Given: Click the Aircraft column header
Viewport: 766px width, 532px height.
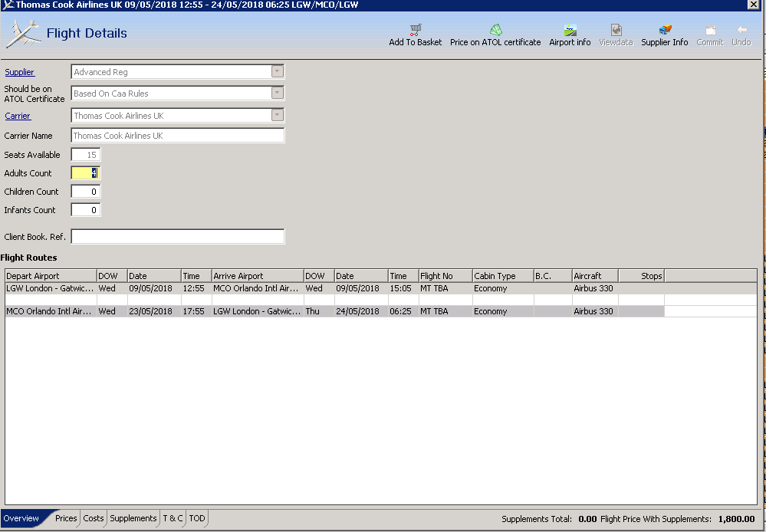Looking at the screenshot, I should (596, 276).
